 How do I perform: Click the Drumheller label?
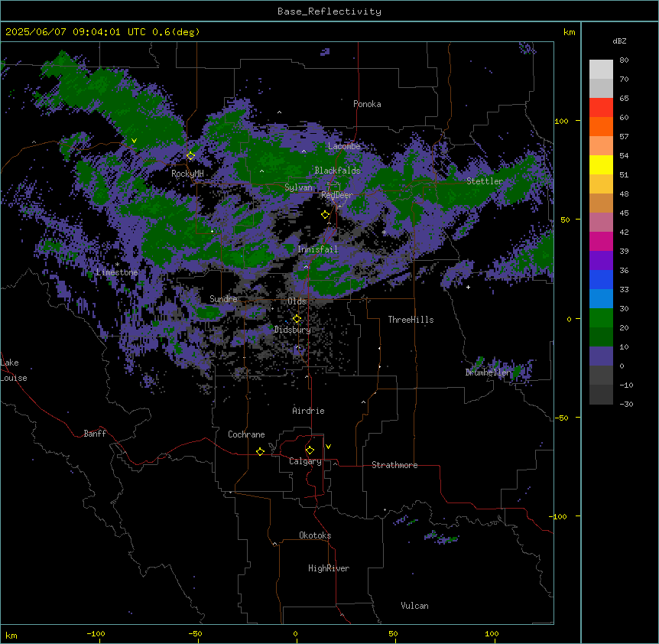(488, 372)
